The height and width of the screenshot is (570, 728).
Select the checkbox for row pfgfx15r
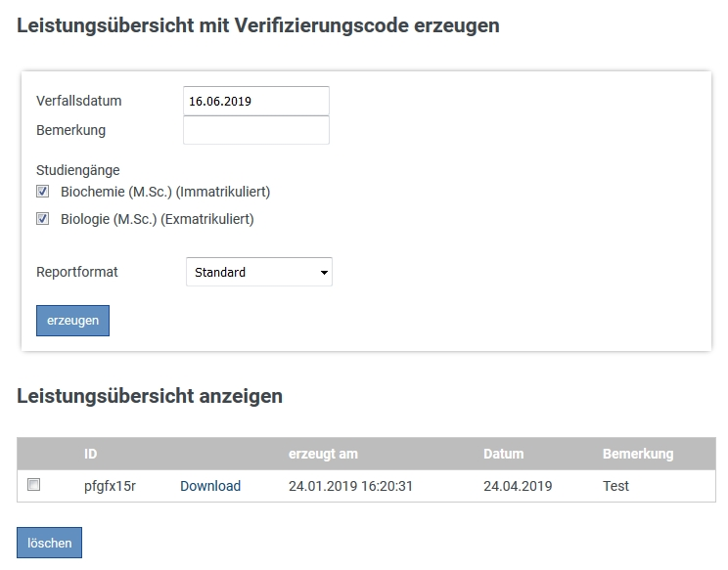34,485
